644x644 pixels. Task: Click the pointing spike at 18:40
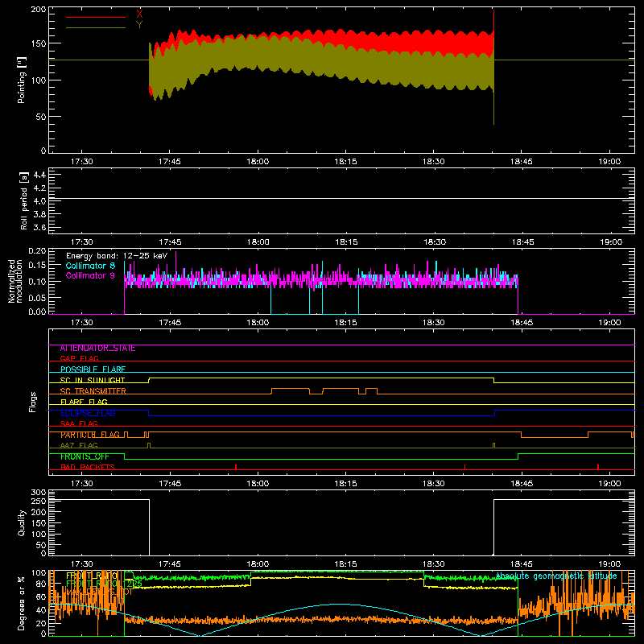click(x=493, y=68)
